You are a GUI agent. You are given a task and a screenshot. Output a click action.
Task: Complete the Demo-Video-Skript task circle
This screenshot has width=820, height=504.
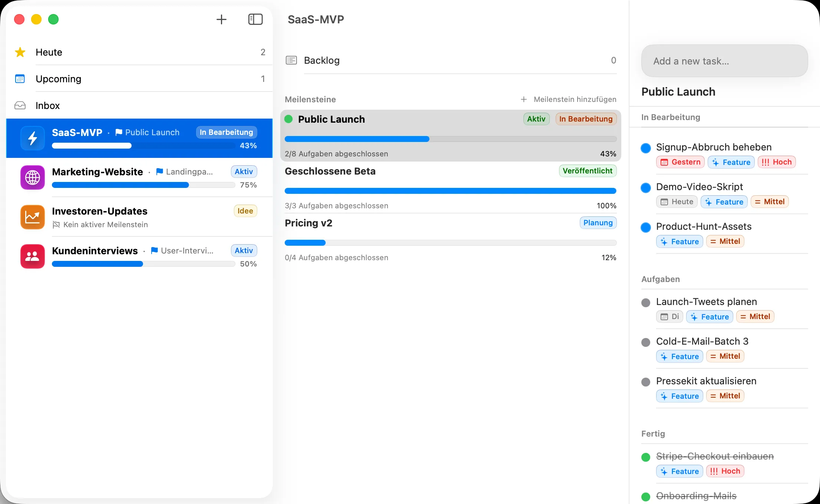click(646, 188)
